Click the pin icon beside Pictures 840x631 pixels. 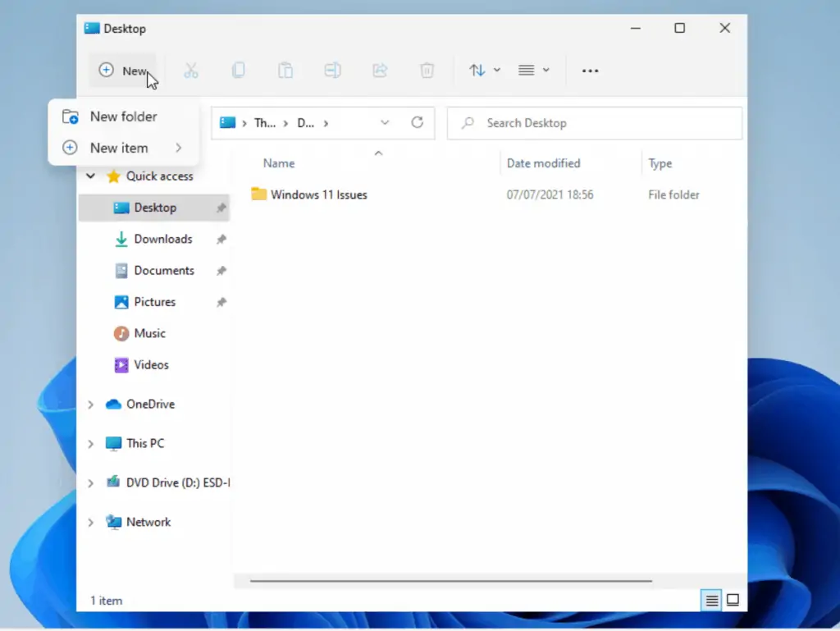(221, 303)
